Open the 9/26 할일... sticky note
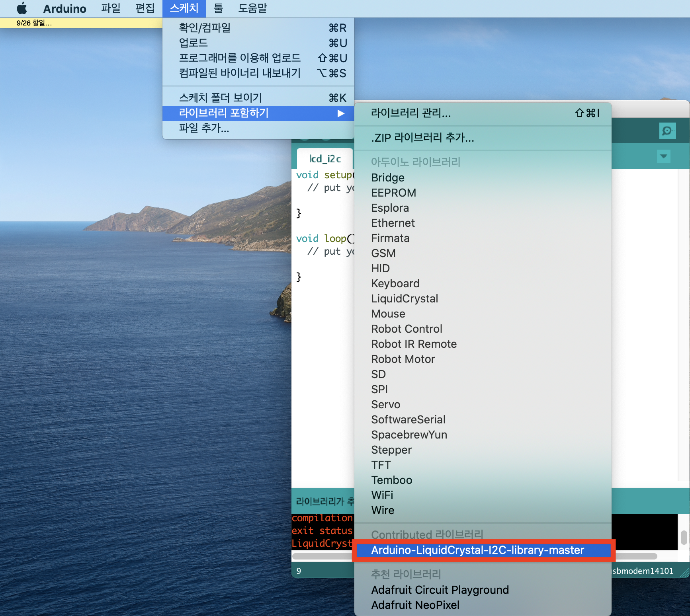 [81, 23]
